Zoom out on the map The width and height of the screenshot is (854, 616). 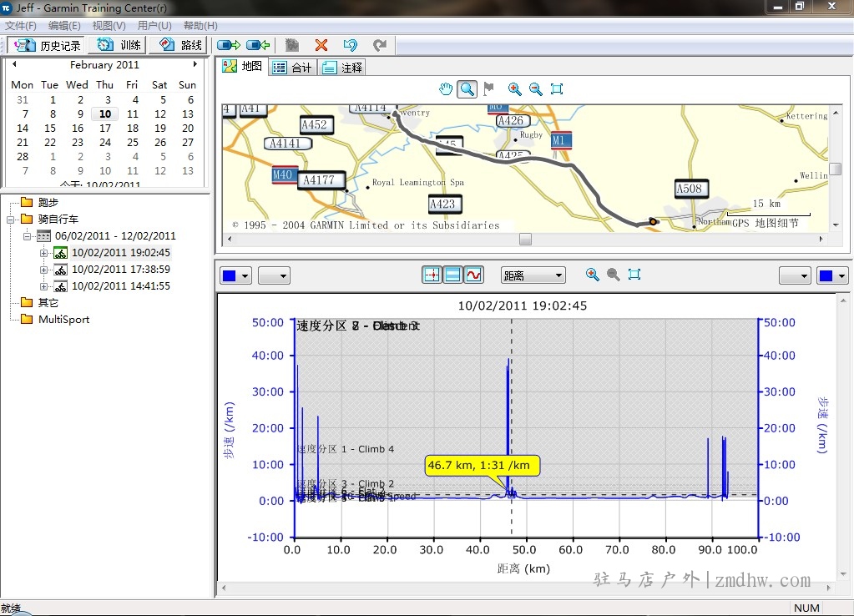pos(535,88)
